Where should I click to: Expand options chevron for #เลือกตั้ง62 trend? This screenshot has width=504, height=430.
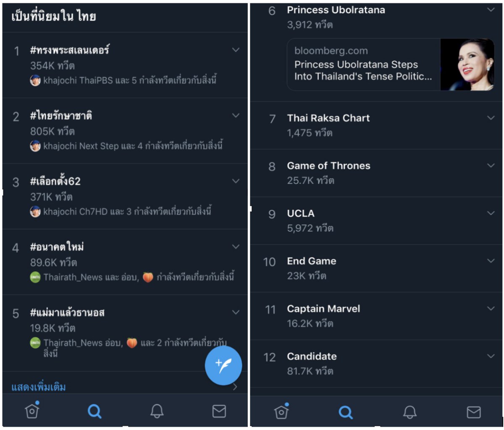pyautogui.click(x=236, y=181)
